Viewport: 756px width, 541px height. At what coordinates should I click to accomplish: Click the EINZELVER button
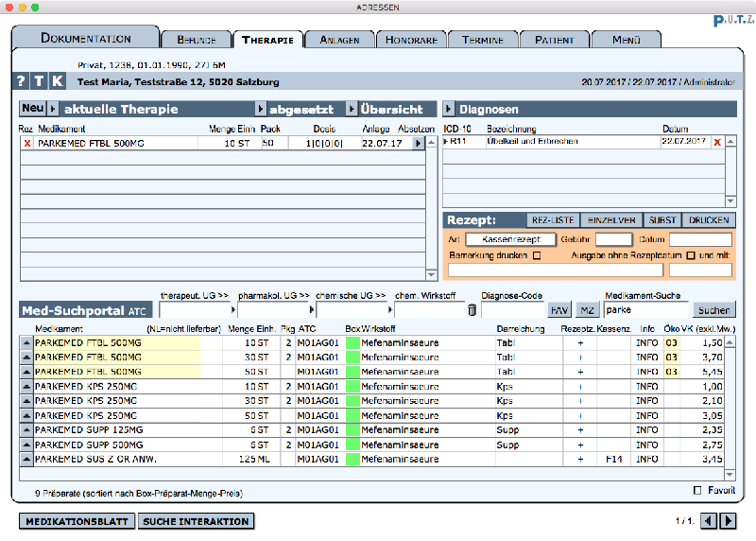[611, 220]
